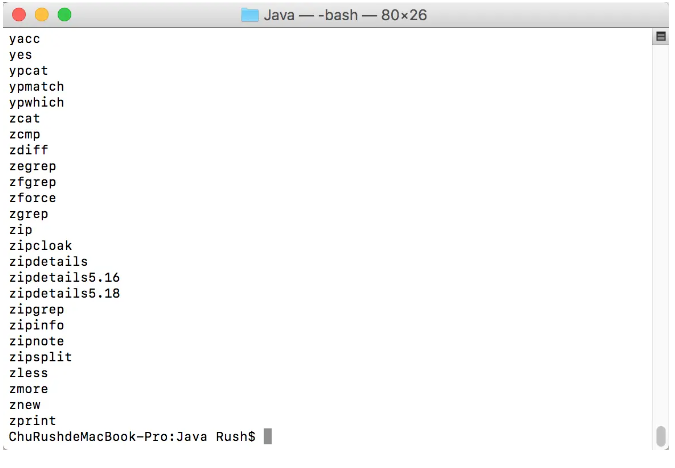Click the vertical scrollbar thumb at bottom right

point(660,435)
